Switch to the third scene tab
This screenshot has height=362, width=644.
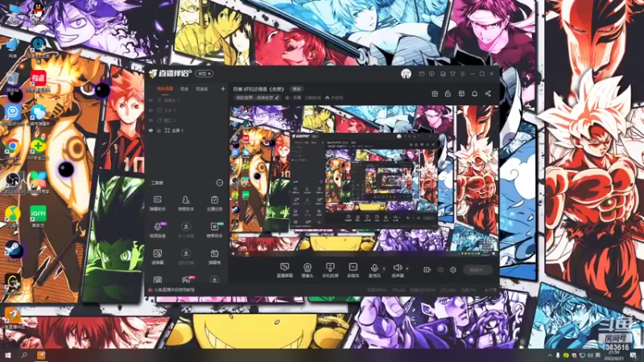pos(202,89)
